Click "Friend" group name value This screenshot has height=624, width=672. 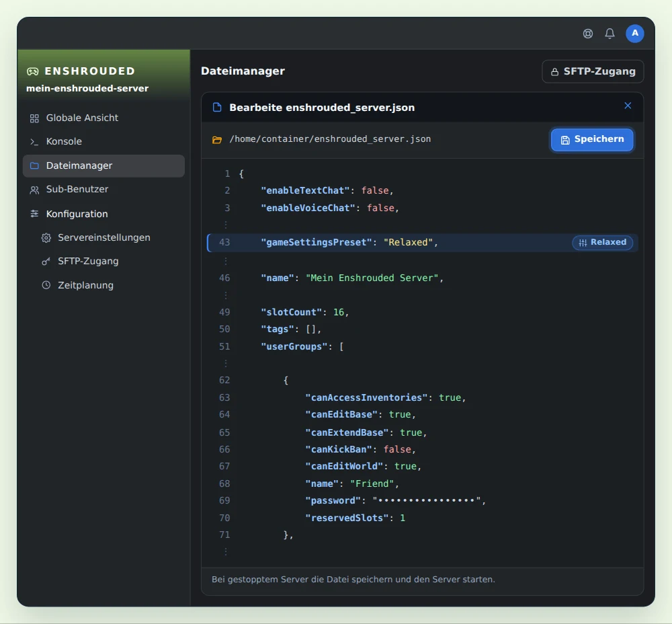[x=372, y=483]
